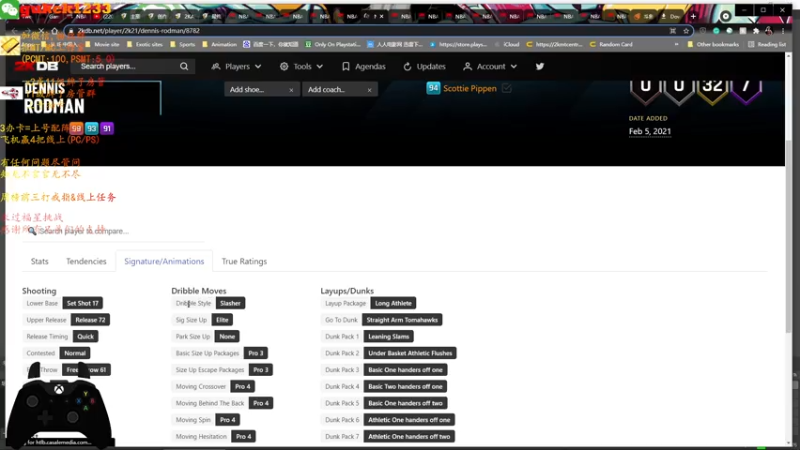Screen dimensions: 800x450
Task: Open the Add coach dropdown
Action: pyautogui.click(x=339, y=90)
